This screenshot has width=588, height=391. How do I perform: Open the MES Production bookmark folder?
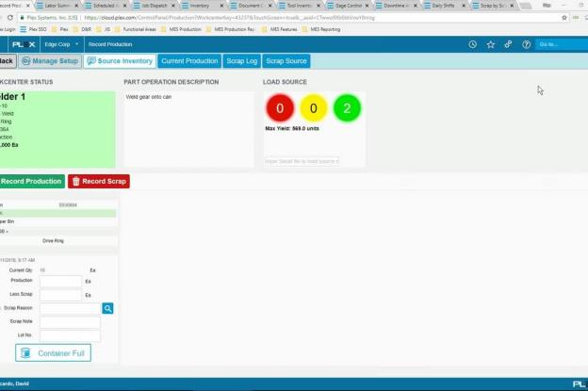point(181,29)
